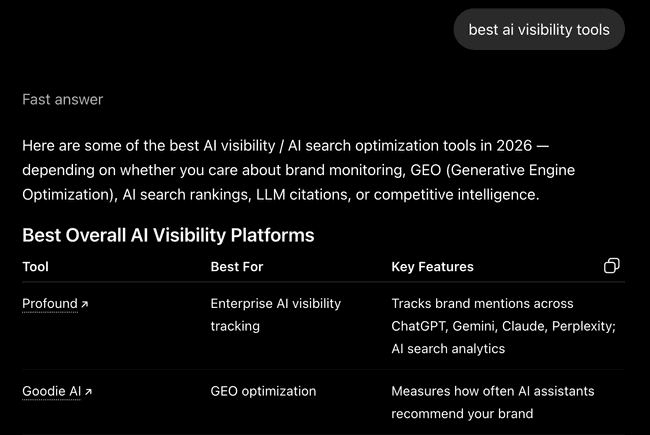Click the arrow icon beside Goodie AI

88,391
